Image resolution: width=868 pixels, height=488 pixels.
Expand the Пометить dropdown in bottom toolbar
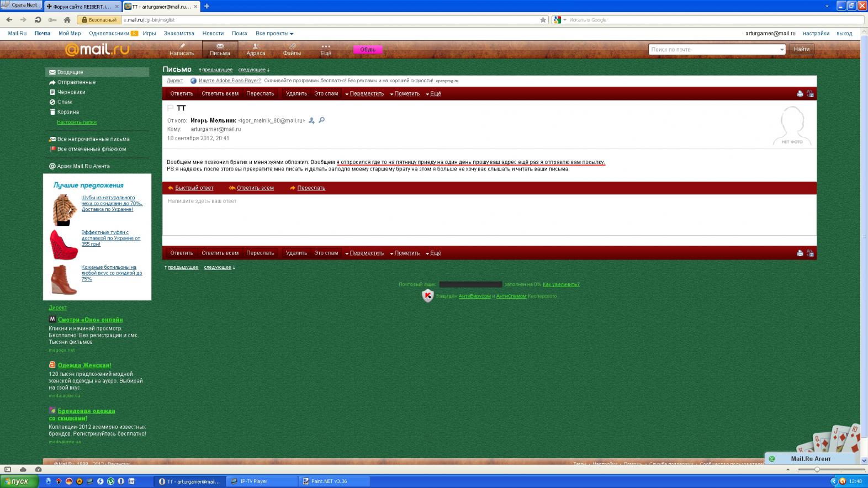click(405, 253)
